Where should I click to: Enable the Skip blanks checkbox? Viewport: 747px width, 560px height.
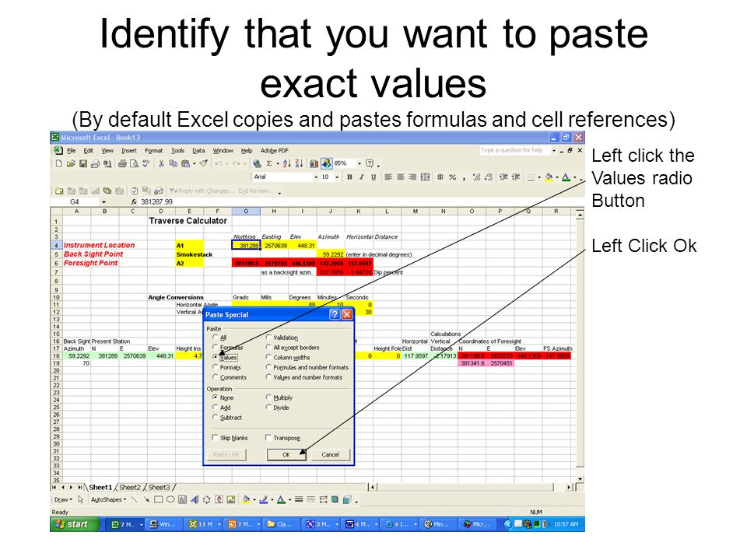click(215, 438)
